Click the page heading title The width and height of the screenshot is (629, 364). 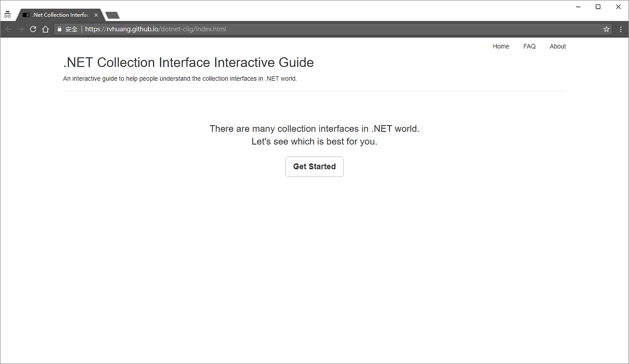point(188,62)
